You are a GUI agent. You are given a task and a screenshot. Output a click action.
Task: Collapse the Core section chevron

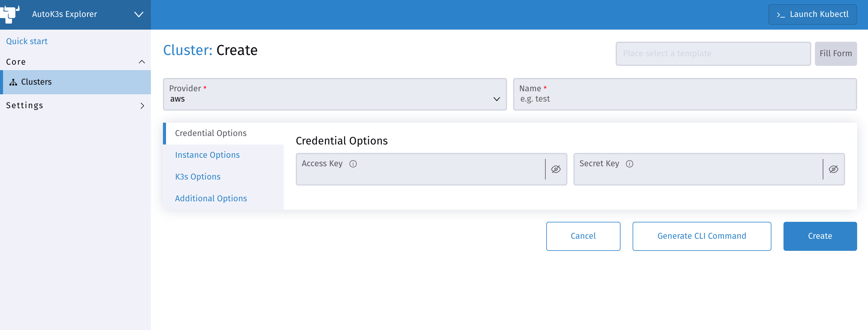click(x=142, y=62)
